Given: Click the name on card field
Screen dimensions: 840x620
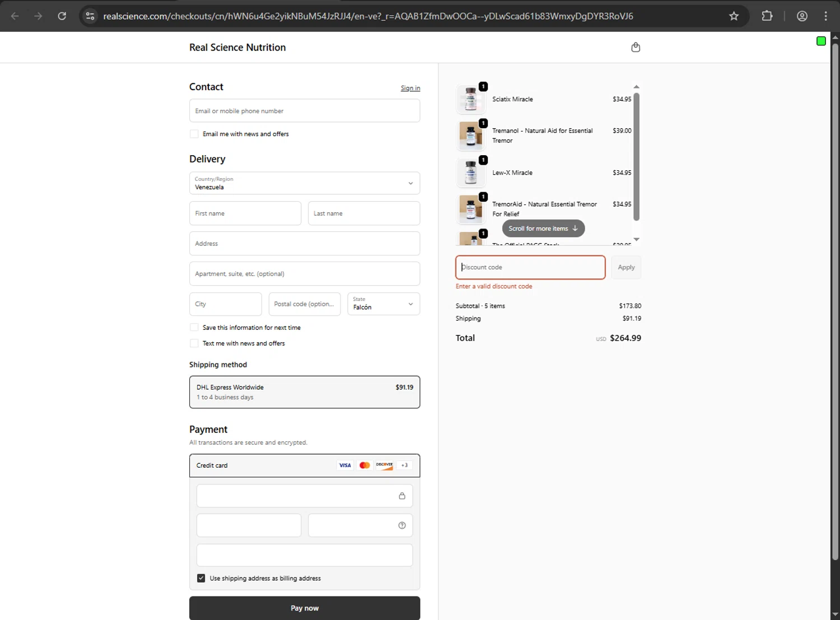Looking at the screenshot, I should 305,555.
